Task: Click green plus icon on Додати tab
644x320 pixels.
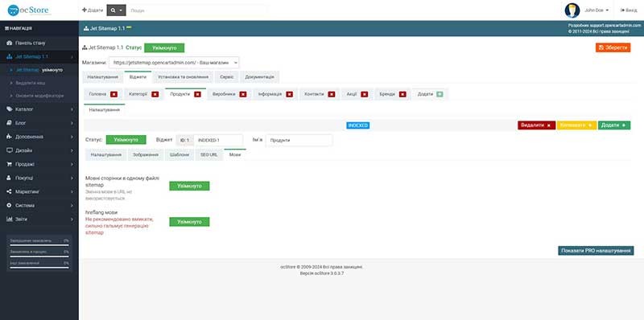Action: [440, 94]
